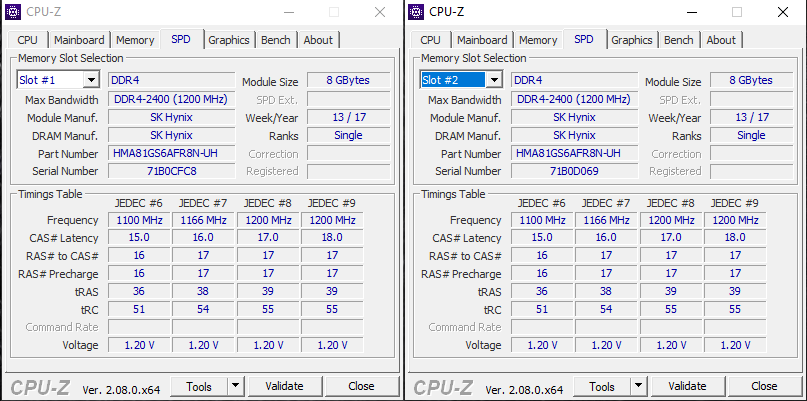Viewport: 807px width, 401px height.
Task: Click tRC value 54 in right window
Action: tap(606, 309)
